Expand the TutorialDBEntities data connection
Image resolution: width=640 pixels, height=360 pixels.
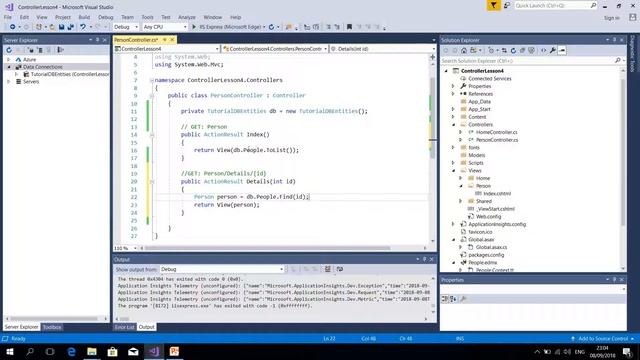pyautogui.click(x=16, y=74)
